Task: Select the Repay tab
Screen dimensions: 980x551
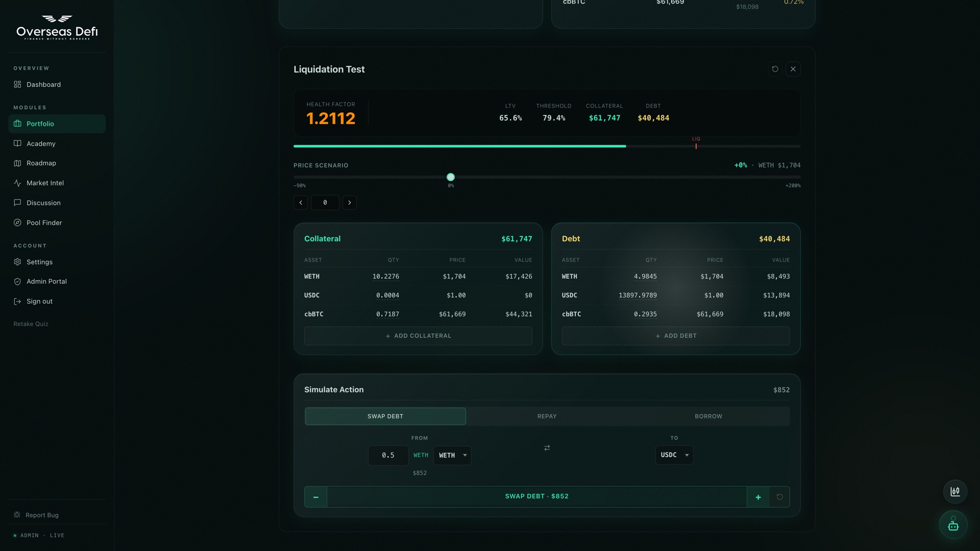Action: tap(547, 416)
